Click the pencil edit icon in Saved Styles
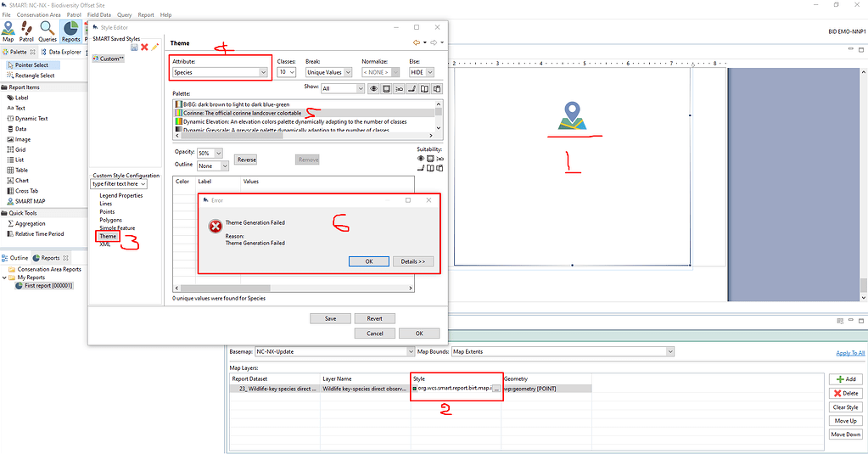The width and height of the screenshot is (868, 454). pyautogui.click(x=155, y=47)
